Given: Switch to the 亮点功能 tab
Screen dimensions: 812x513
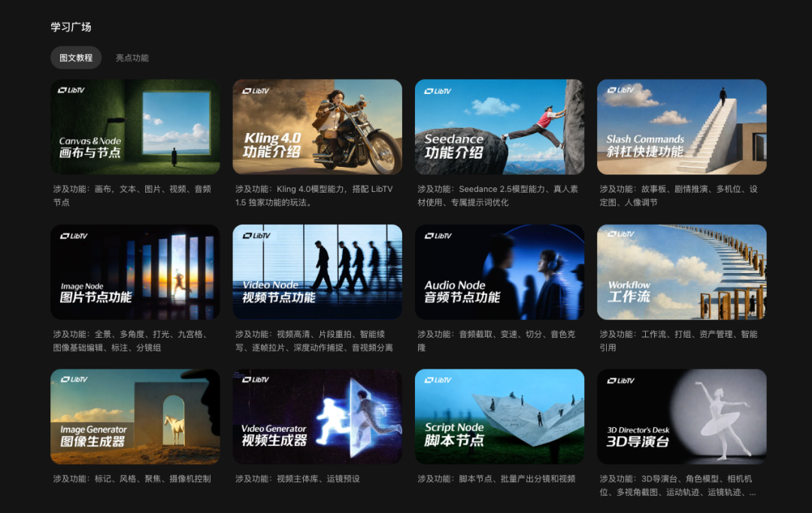Looking at the screenshot, I should (x=132, y=57).
